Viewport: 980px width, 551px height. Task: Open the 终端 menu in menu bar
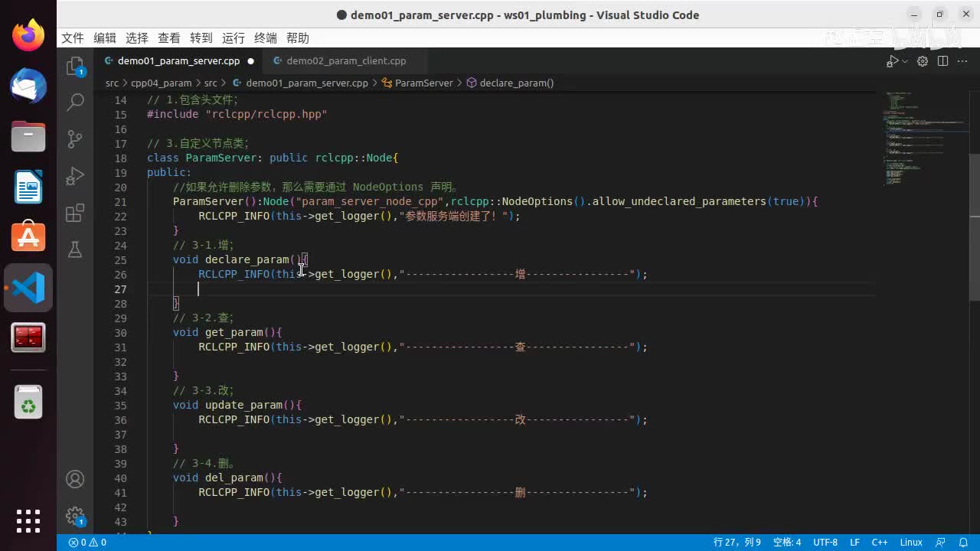tap(266, 38)
